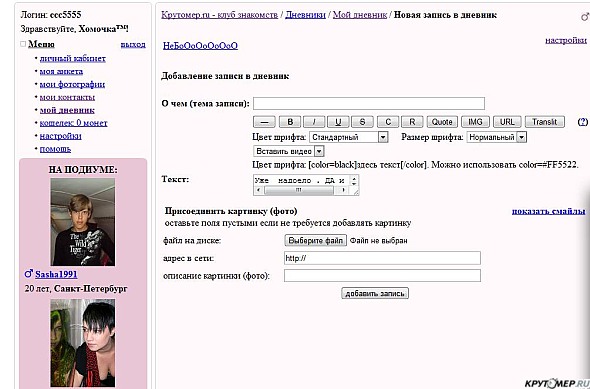Open the Размер шрифта dropdown

pos(496,137)
